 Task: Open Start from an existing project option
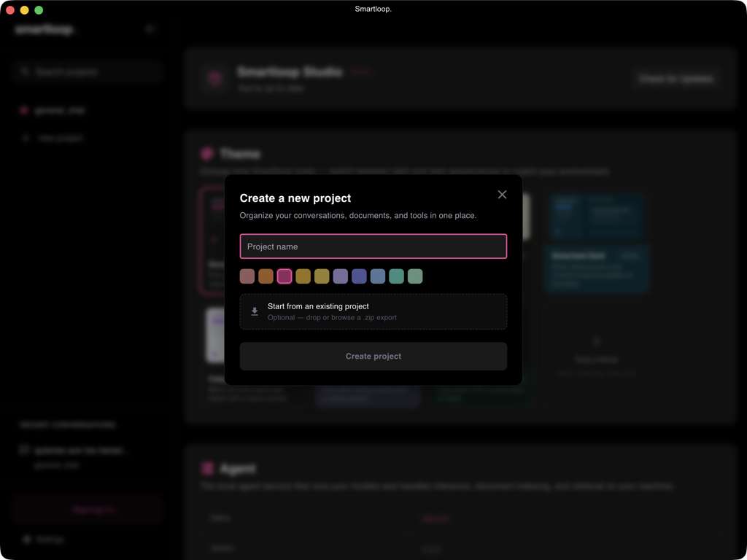point(373,311)
